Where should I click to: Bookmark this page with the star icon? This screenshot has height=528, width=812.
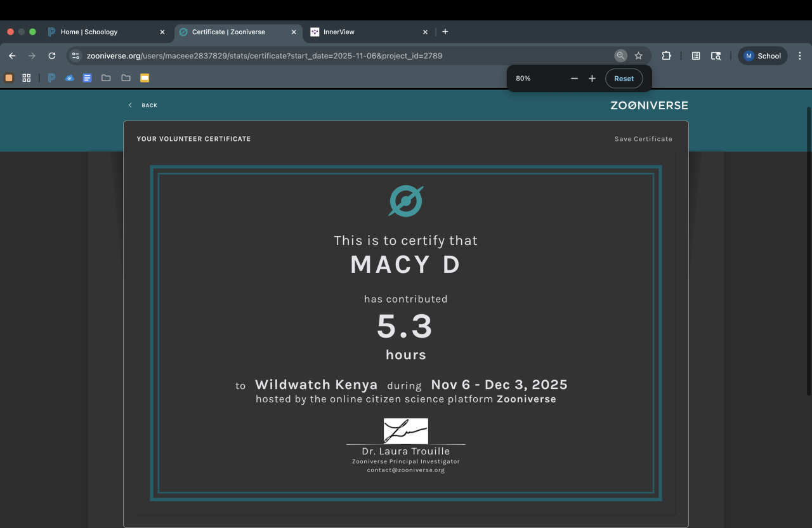point(639,56)
